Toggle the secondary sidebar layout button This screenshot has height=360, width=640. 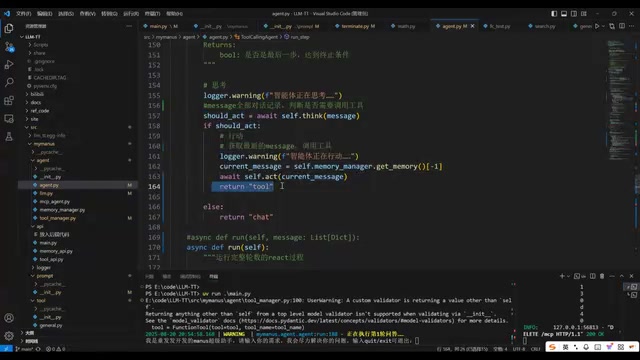point(573,13)
